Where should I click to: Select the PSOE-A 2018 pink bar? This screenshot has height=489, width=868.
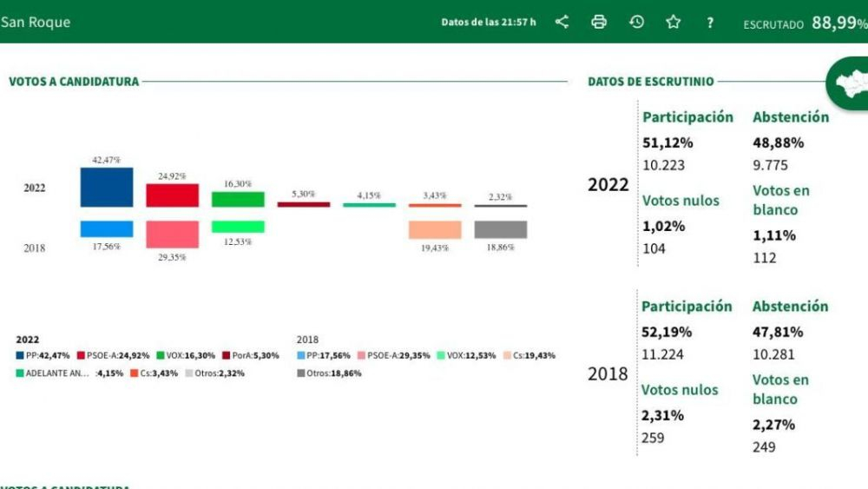coord(172,235)
